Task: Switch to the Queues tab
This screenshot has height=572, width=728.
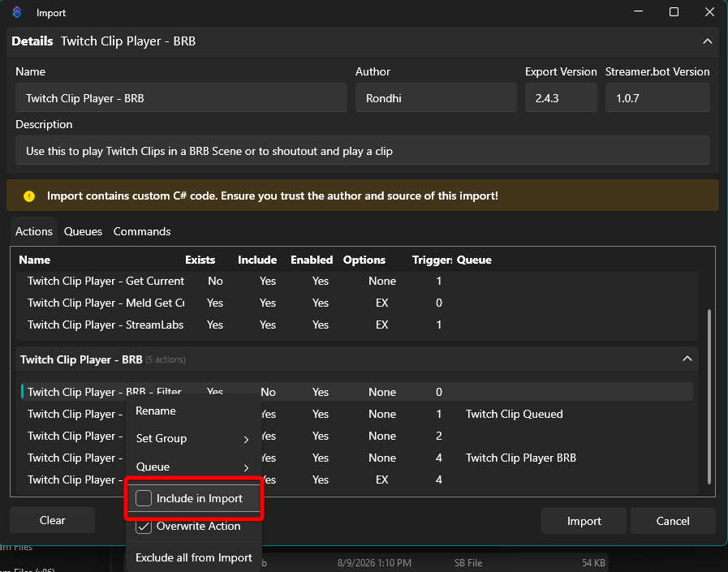Action: click(x=83, y=231)
